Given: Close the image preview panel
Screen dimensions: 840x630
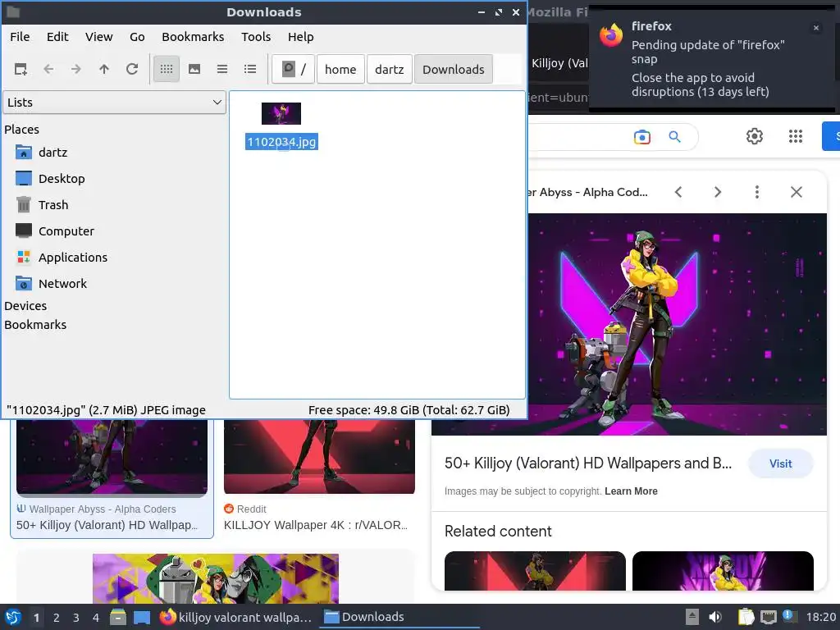Looking at the screenshot, I should [796, 192].
